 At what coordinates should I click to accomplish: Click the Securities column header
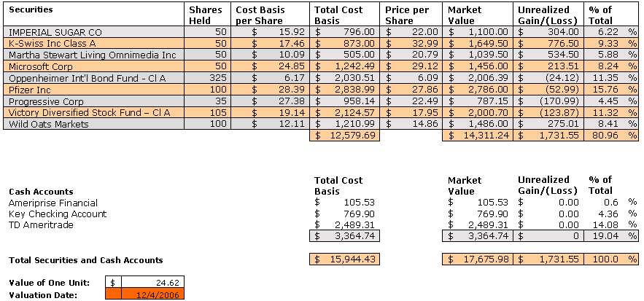[x=31, y=9]
